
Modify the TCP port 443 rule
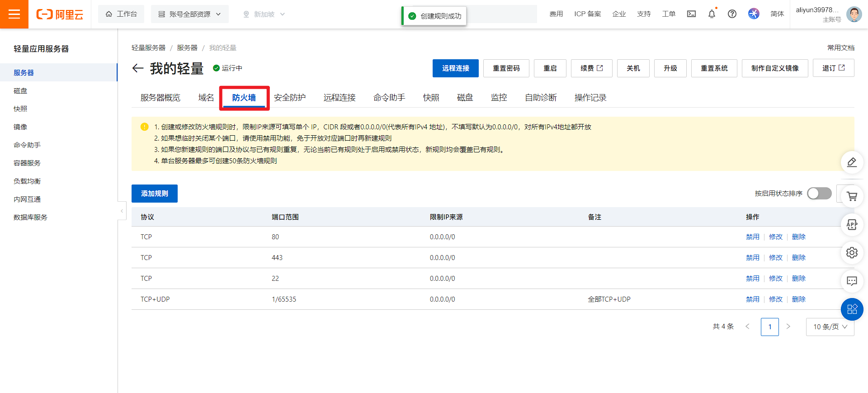[776, 258]
